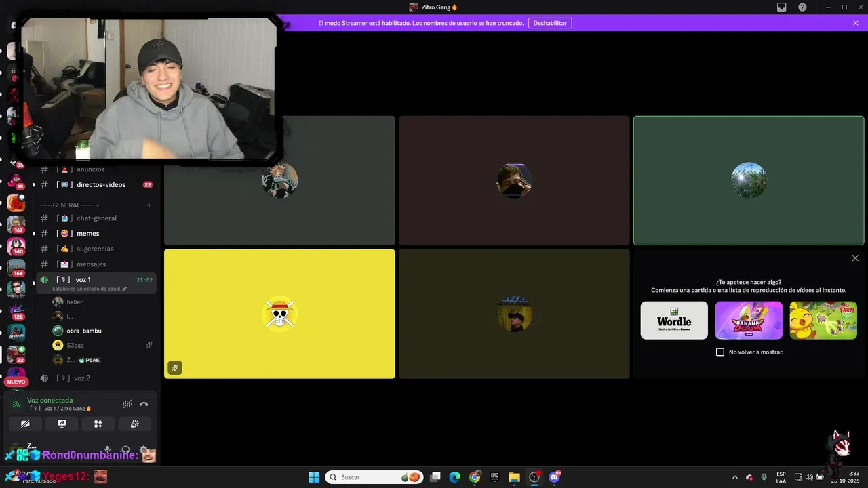Dismiss the streamer mode banner
The width and height of the screenshot is (868, 488).
pos(856,23)
